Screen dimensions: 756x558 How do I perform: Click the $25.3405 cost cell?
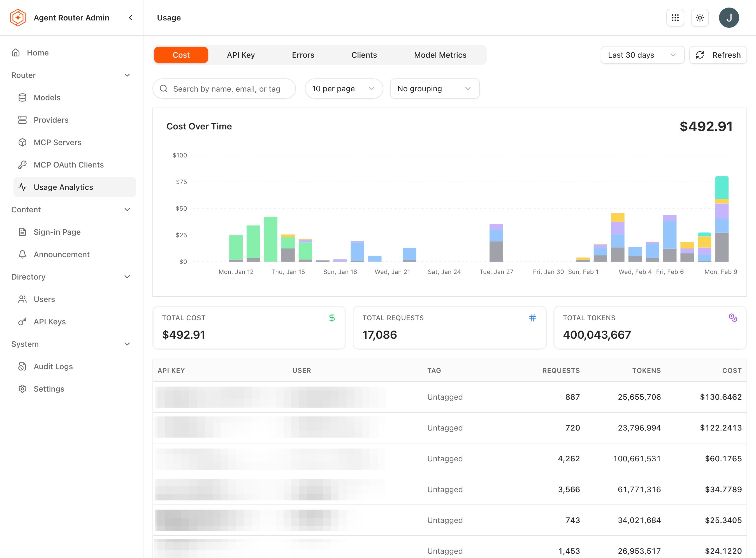[x=723, y=520]
